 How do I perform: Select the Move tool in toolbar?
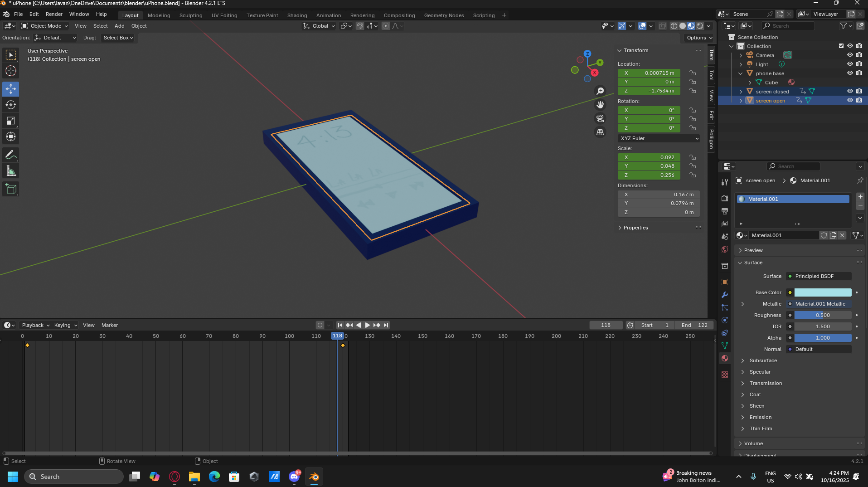click(x=11, y=89)
